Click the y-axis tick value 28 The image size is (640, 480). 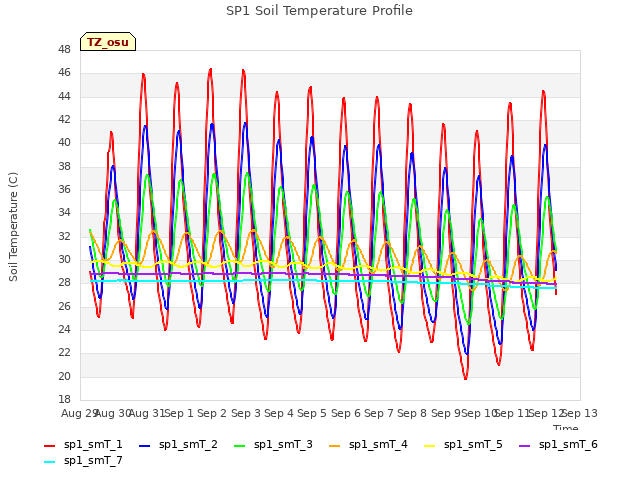(x=64, y=283)
